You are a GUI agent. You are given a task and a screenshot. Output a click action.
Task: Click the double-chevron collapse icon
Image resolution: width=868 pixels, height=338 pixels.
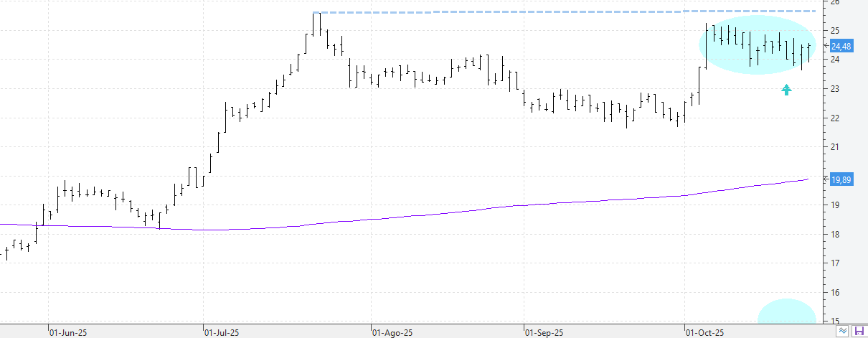click(844, 331)
